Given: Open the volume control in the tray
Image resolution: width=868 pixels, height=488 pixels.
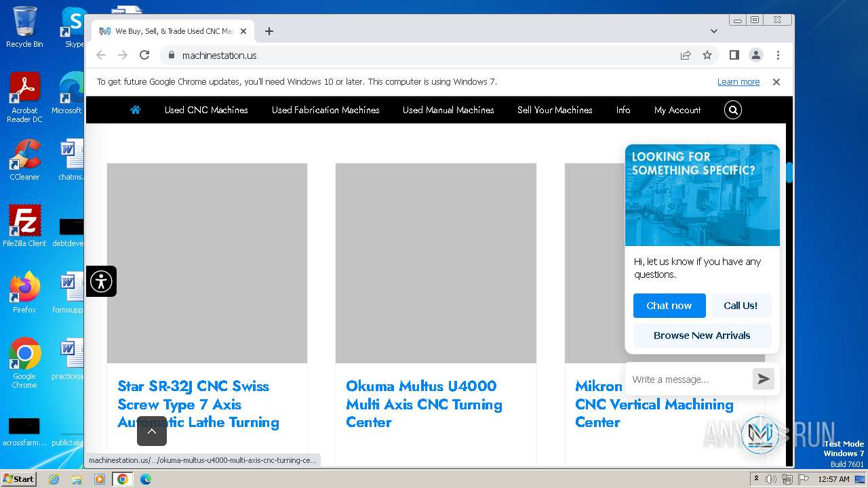Looking at the screenshot, I should point(771,479).
